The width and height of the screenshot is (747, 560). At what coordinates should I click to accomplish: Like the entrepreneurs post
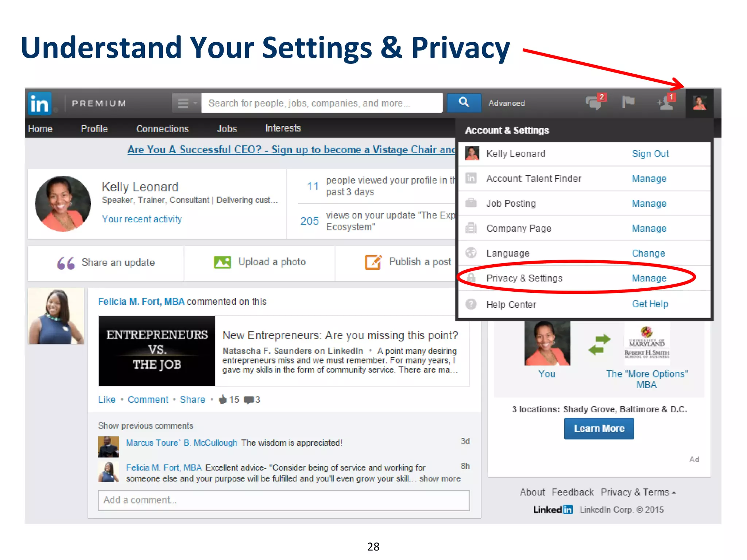click(107, 400)
